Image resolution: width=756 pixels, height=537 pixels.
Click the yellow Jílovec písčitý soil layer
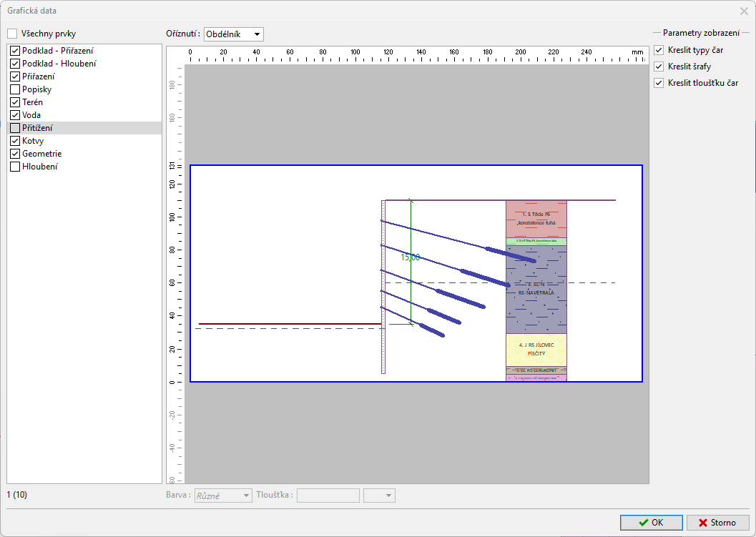click(x=536, y=349)
